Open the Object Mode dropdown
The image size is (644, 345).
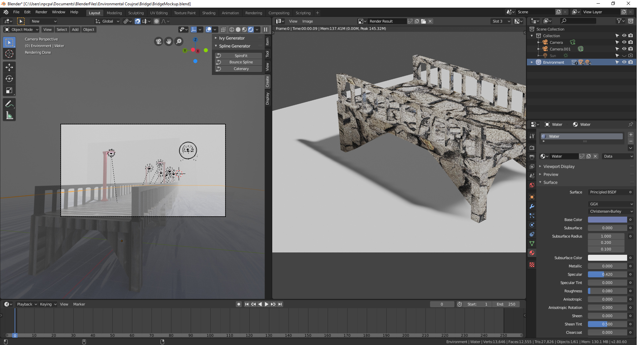pyautogui.click(x=22, y=30)
